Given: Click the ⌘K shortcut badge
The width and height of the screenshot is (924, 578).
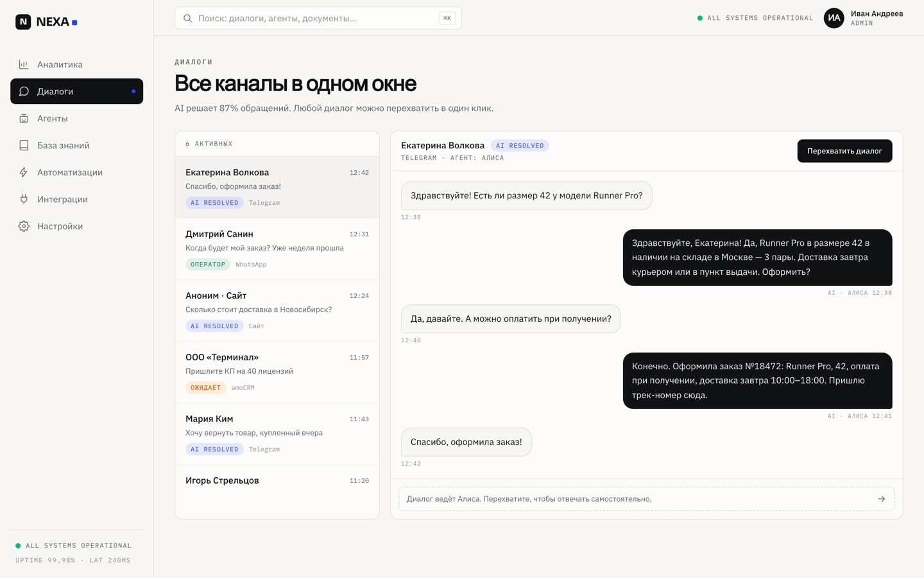Looking at the screenshot, I should [447, 18].
